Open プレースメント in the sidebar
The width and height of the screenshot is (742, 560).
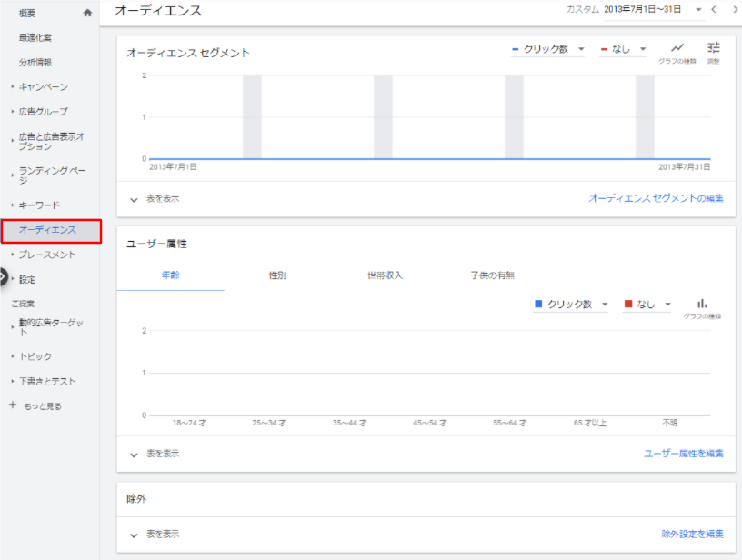47,255
